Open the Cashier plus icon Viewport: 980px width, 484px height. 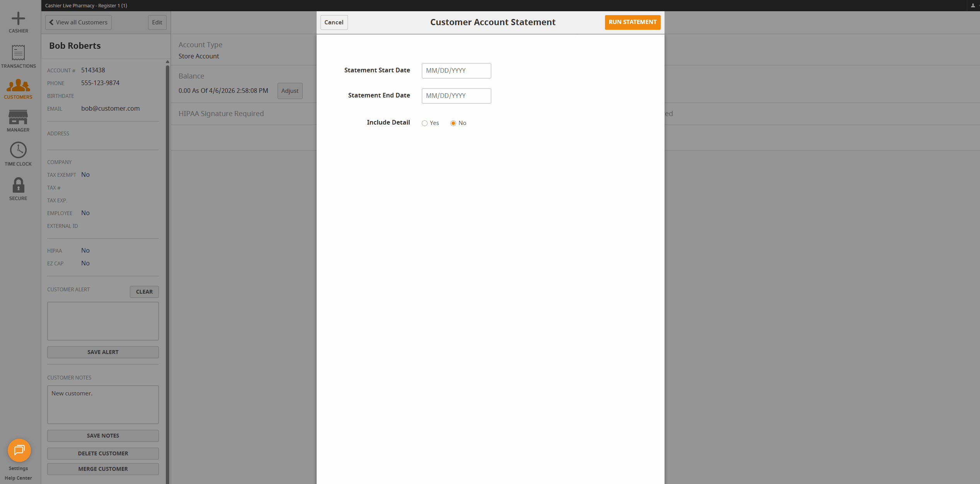(18, 19)
